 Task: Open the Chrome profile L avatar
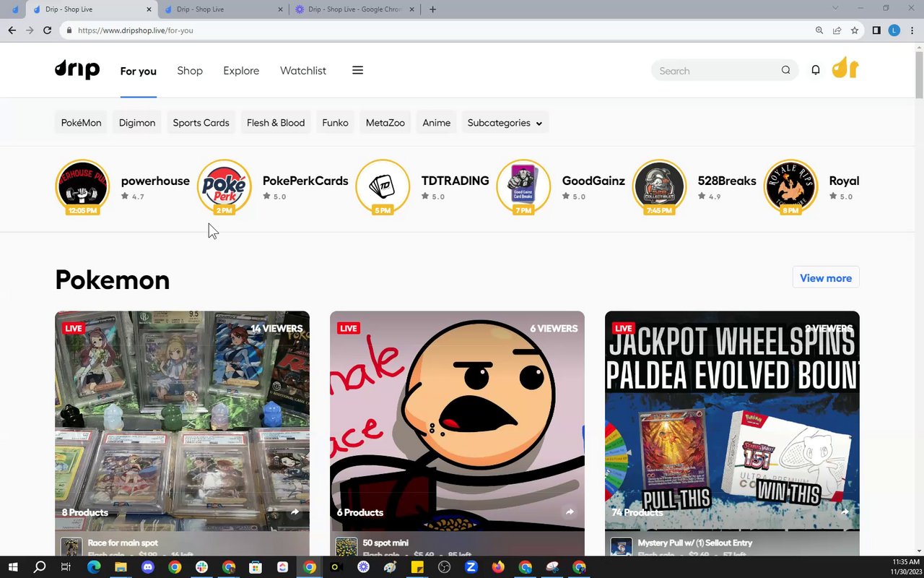(x=894, y=30)
